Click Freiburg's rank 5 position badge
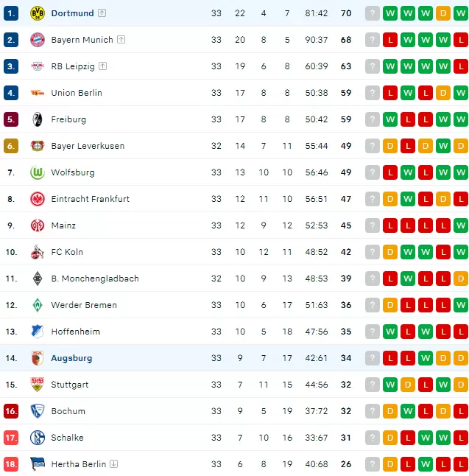469x476 pixels. click(11, 119)
